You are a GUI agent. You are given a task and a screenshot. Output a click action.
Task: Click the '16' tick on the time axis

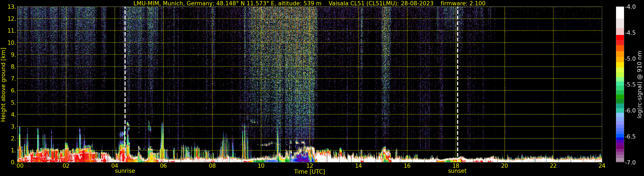(407, 166)
